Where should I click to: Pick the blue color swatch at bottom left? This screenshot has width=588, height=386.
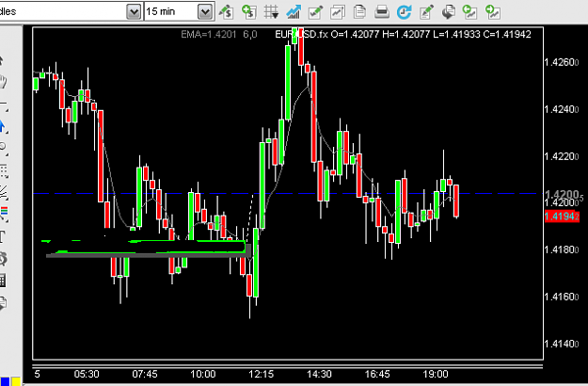coord(5,381)
